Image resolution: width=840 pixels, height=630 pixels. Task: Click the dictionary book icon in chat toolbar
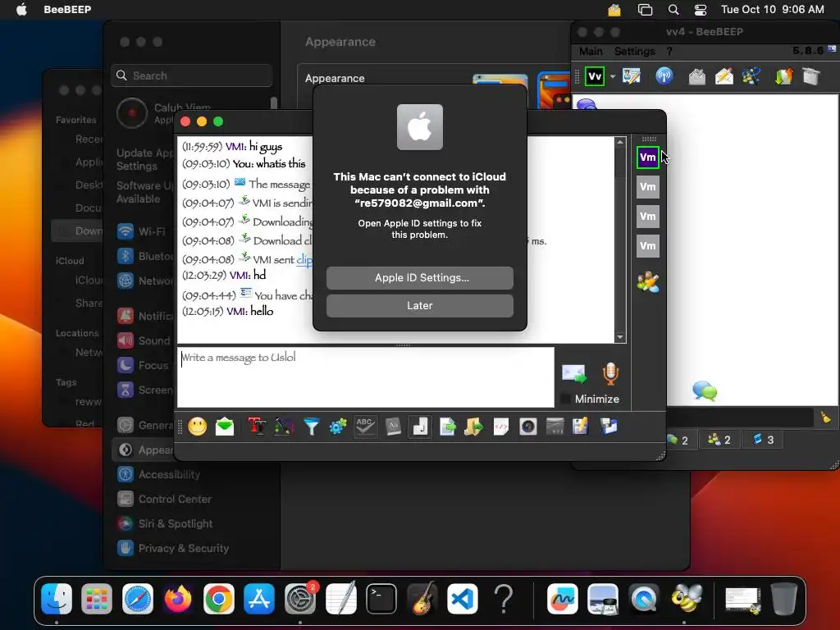[x=393, y=427]
